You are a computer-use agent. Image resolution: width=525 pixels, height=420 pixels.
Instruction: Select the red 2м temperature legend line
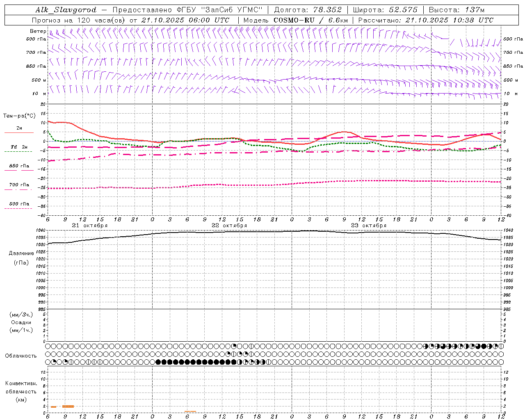[19, 132]
